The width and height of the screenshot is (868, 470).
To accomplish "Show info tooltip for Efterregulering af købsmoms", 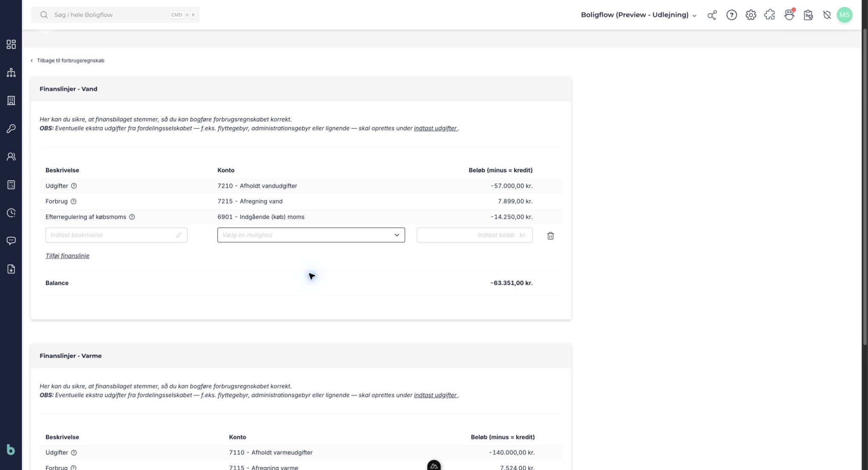I will (132, 217).
